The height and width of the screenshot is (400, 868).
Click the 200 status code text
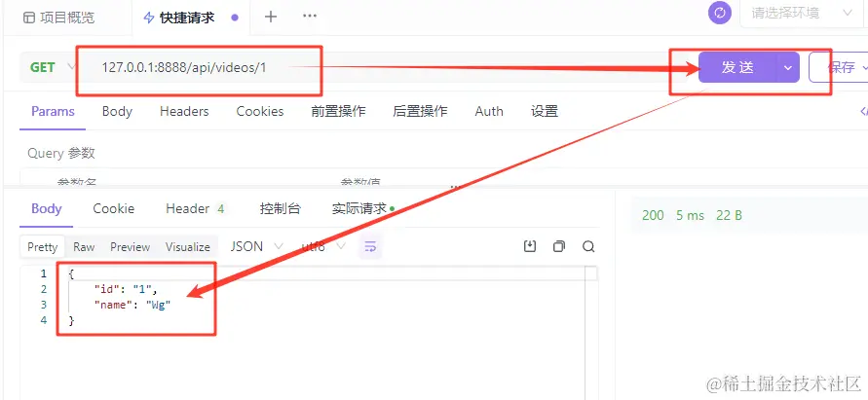[x=653, y=215]
